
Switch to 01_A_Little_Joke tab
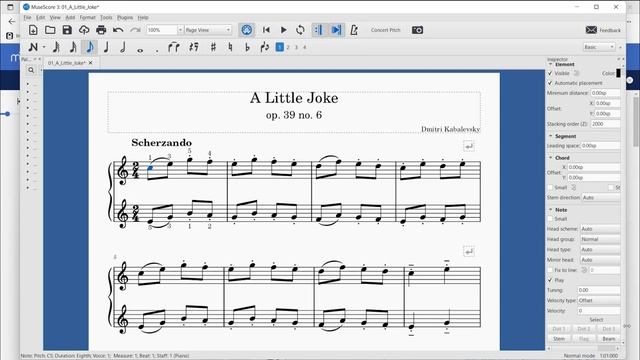67,63
